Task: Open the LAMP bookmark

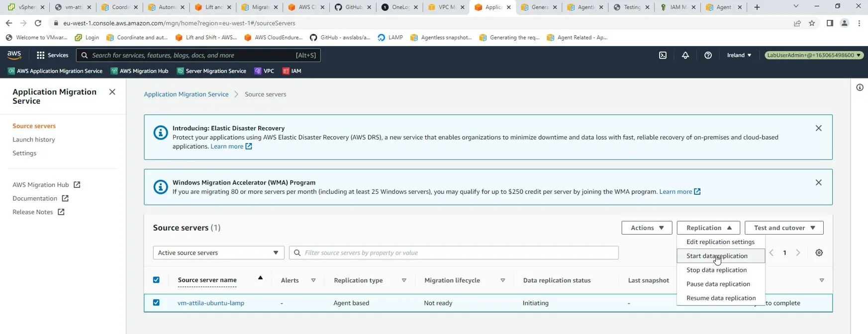Action: 390,37
